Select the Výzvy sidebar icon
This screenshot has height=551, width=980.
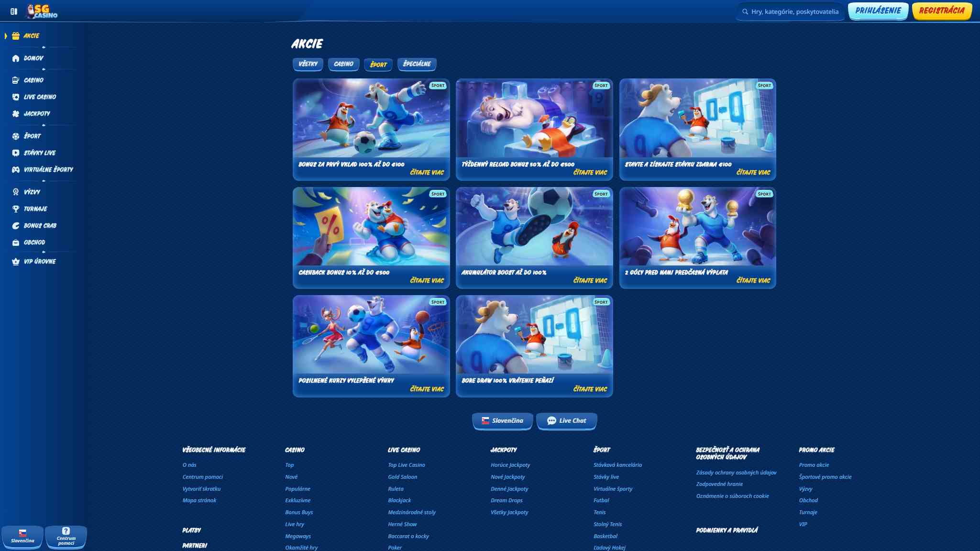pos(16,191)
